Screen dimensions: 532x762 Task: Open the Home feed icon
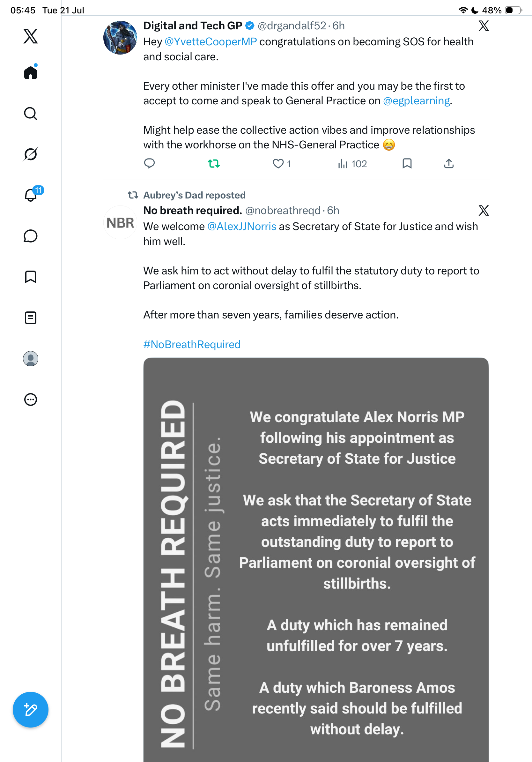(31, 72)
